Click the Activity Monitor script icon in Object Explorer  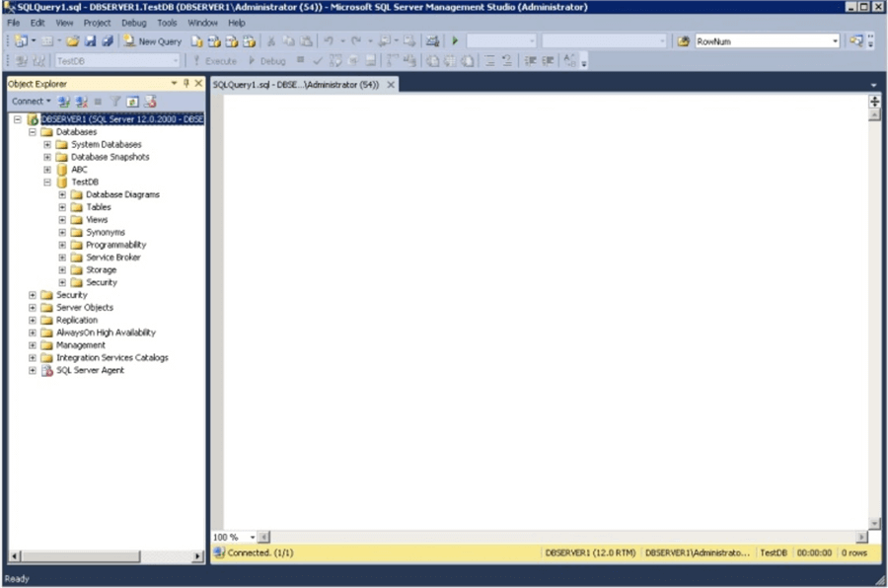click(150, 102)
